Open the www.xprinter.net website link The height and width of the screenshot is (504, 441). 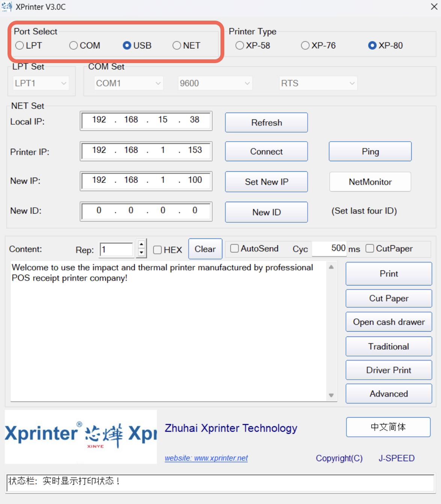click(x=206, y=458)
